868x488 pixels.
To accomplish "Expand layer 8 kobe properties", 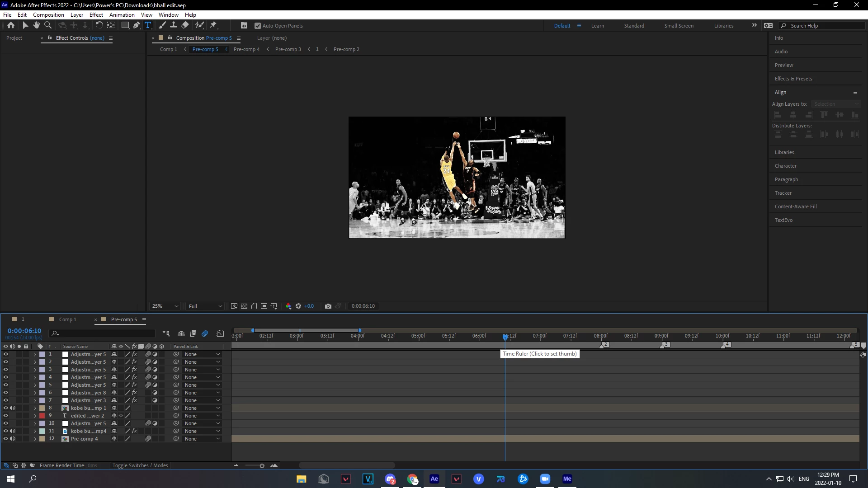I will tap(35, 408).
